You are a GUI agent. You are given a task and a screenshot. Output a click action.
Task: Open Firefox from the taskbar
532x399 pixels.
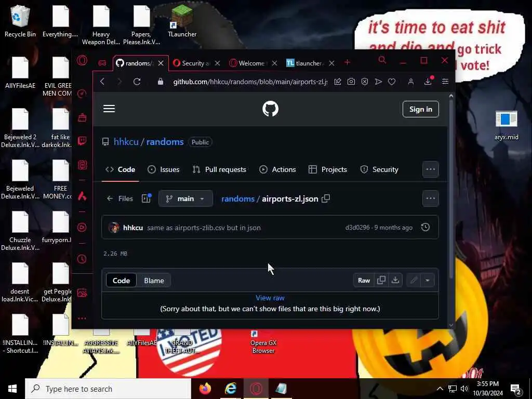click(205, 389)
